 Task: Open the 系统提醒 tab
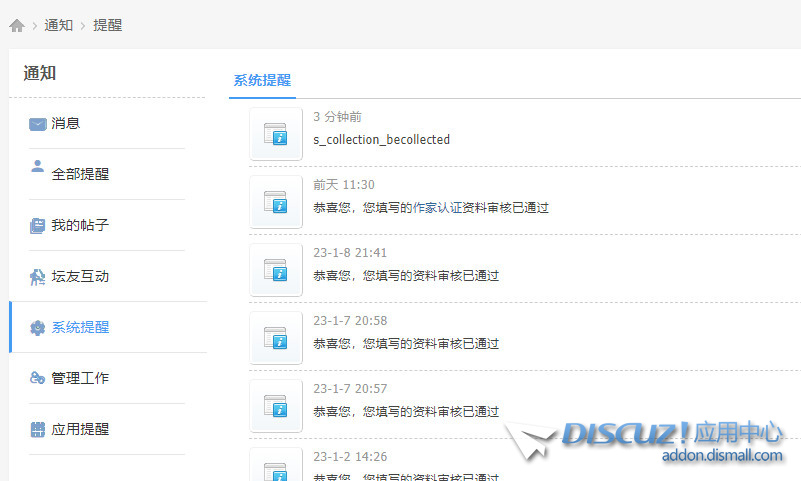click(262, 81)
